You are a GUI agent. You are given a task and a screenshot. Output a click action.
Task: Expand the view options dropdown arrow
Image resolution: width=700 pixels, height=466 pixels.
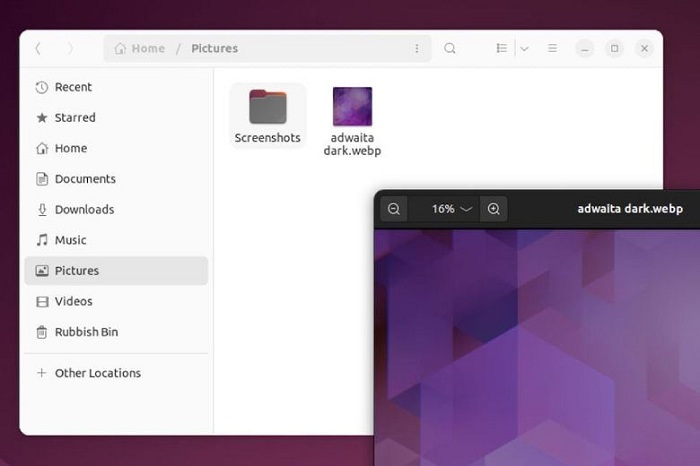pos(525,48)
